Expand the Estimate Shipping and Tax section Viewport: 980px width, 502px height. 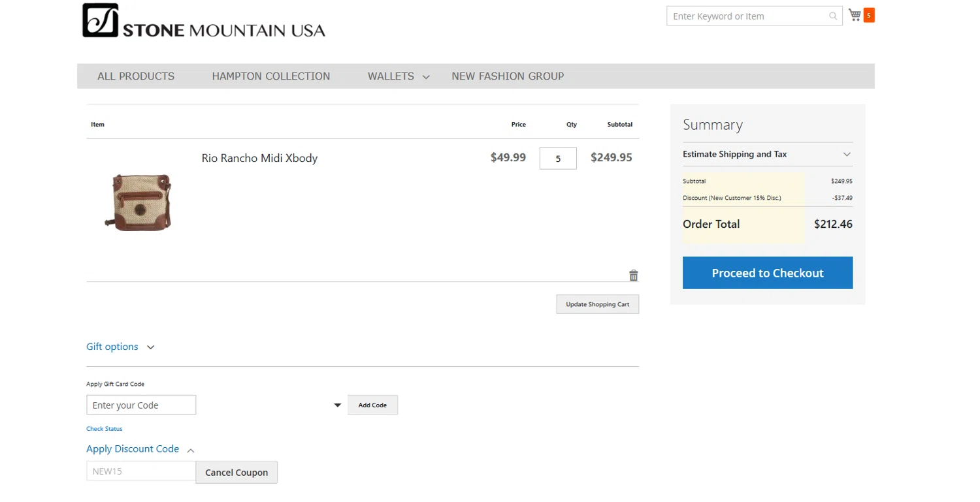coord(767,155)
